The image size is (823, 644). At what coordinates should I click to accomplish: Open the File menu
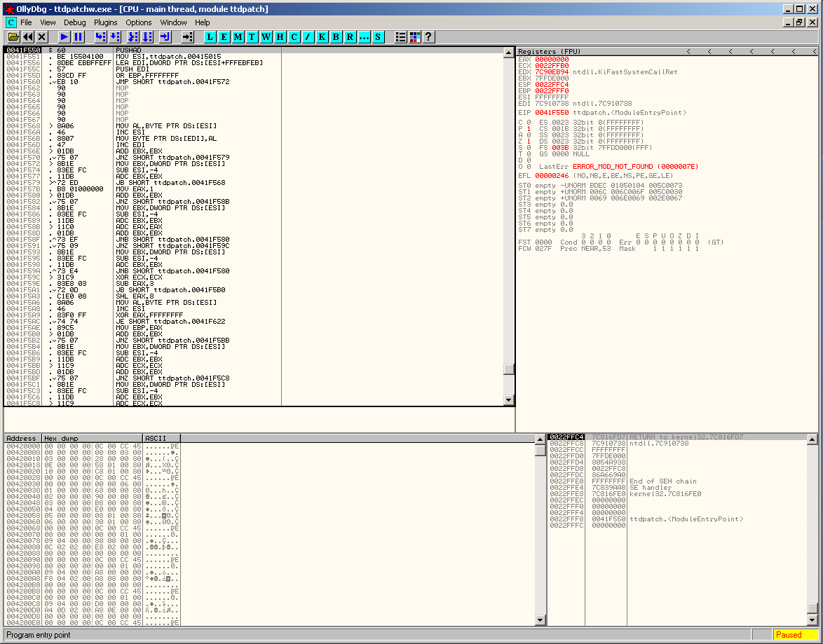pyautogui.click(x=26, y=22)
